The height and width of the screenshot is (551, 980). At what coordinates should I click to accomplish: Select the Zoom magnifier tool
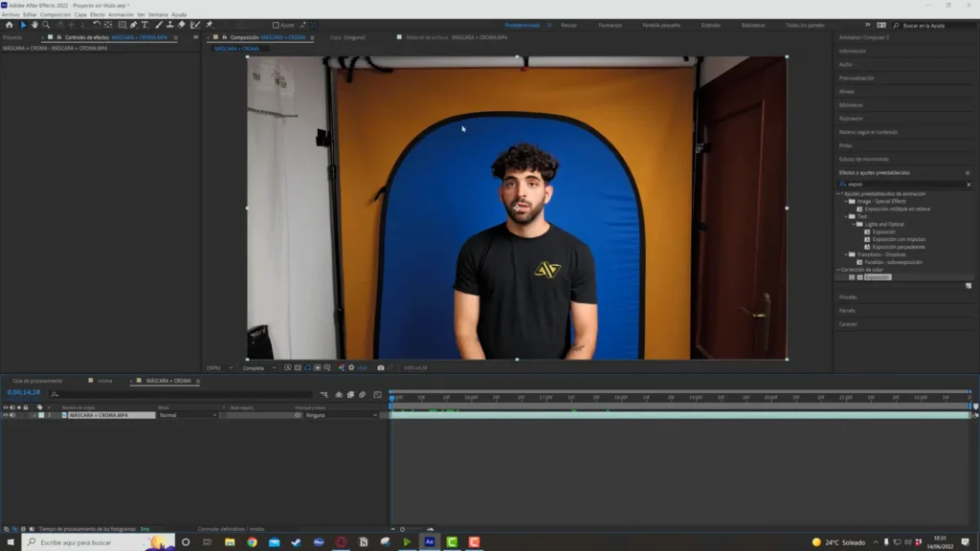click(45, 25)
